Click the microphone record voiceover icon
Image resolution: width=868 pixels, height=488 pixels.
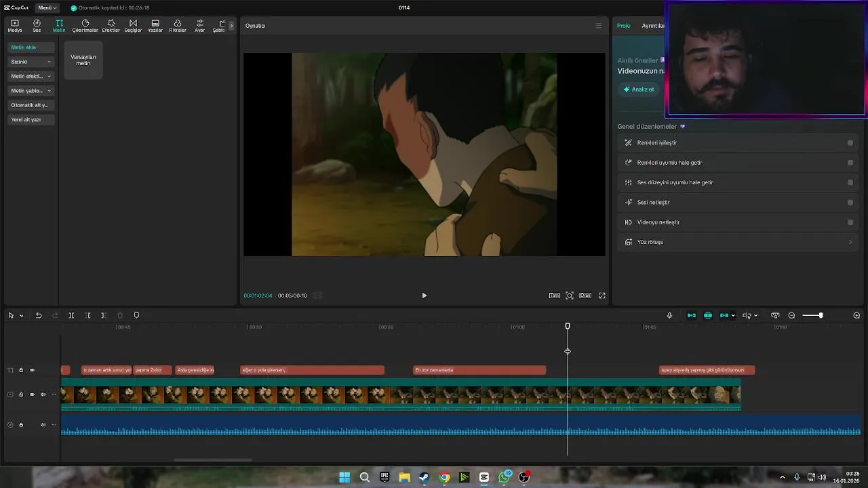(x=669, y=315)
